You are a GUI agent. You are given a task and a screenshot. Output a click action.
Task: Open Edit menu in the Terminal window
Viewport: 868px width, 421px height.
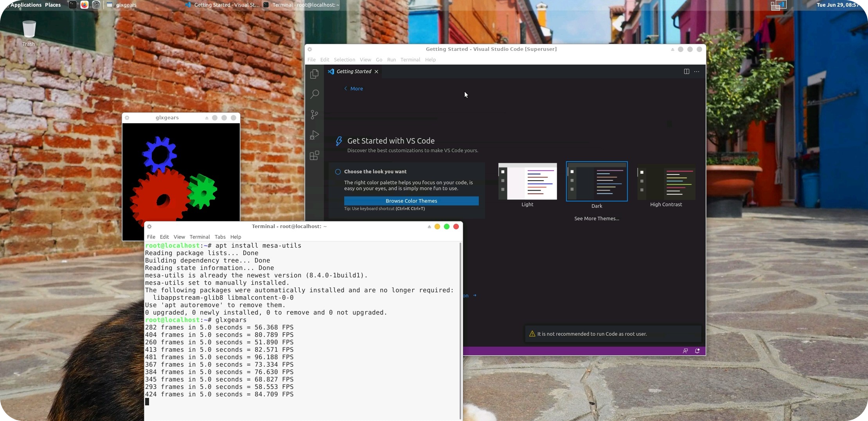[164, 237]
